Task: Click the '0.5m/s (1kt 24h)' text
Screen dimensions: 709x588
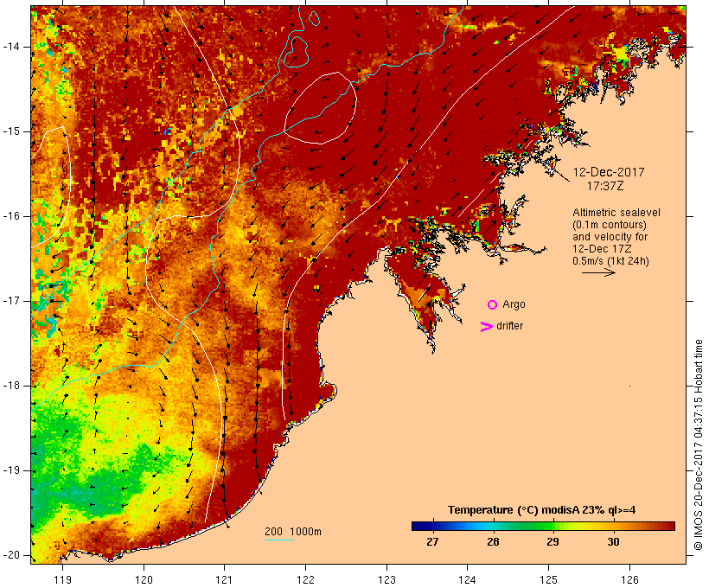Action: click(610, 261)
